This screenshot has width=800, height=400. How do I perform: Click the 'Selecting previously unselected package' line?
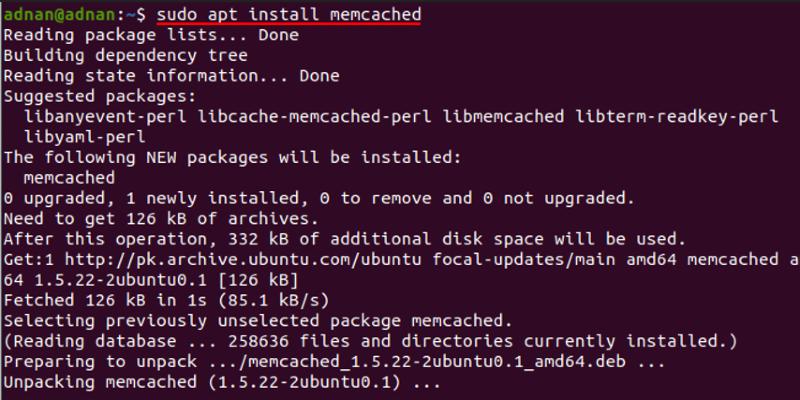[x=258, y=321]
